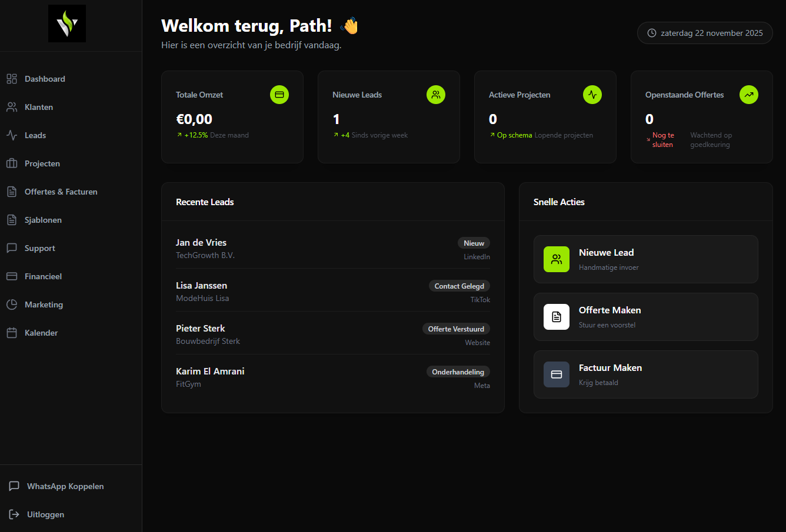Click the credit card icon on Totale Omzet
Screen dimensions: 786x532
click(x=279, y=95)
